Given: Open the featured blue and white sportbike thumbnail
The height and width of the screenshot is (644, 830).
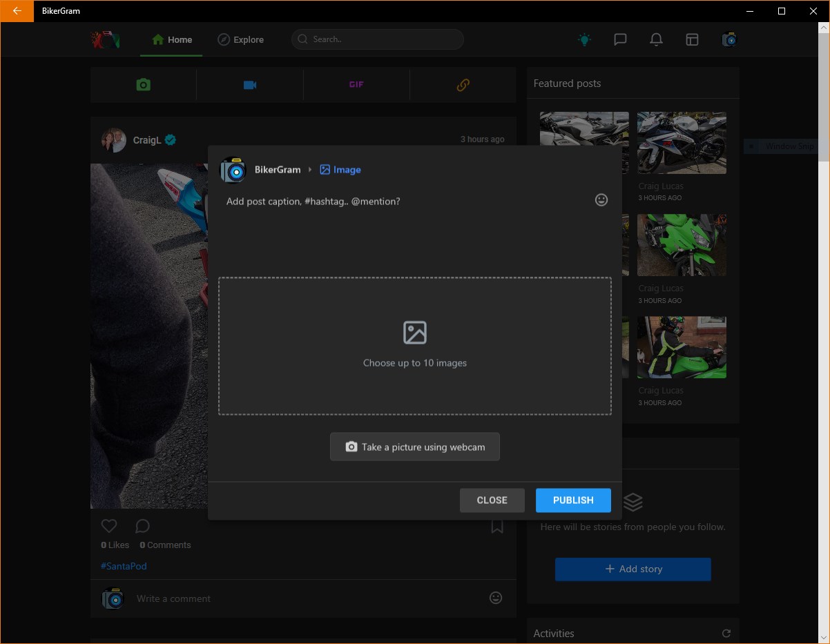Looking at the screenshot, I should click(682, 142).
